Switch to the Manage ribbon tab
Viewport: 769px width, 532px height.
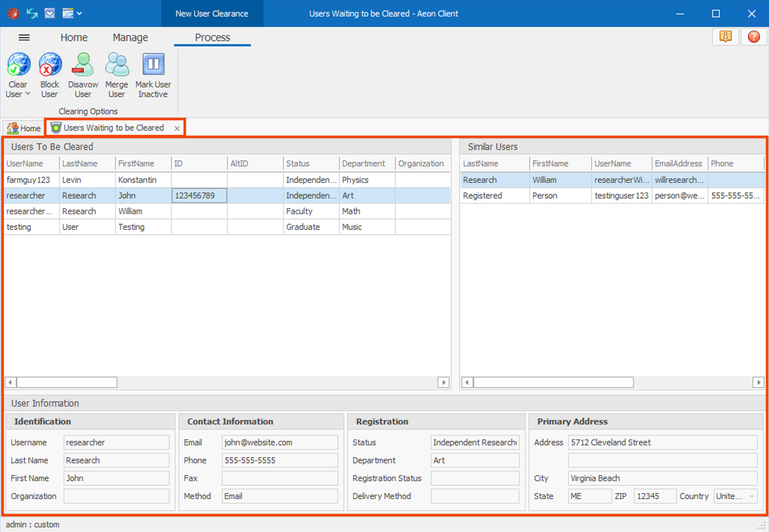130,37
